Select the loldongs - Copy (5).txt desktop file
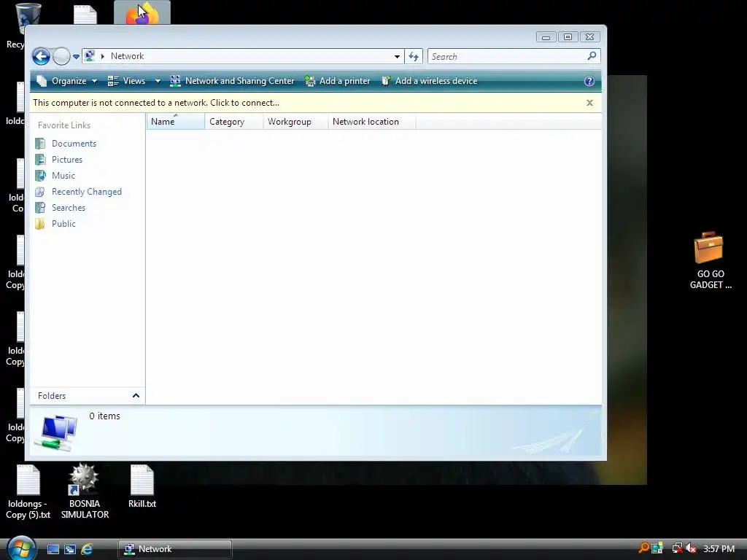 pos(28,491)
